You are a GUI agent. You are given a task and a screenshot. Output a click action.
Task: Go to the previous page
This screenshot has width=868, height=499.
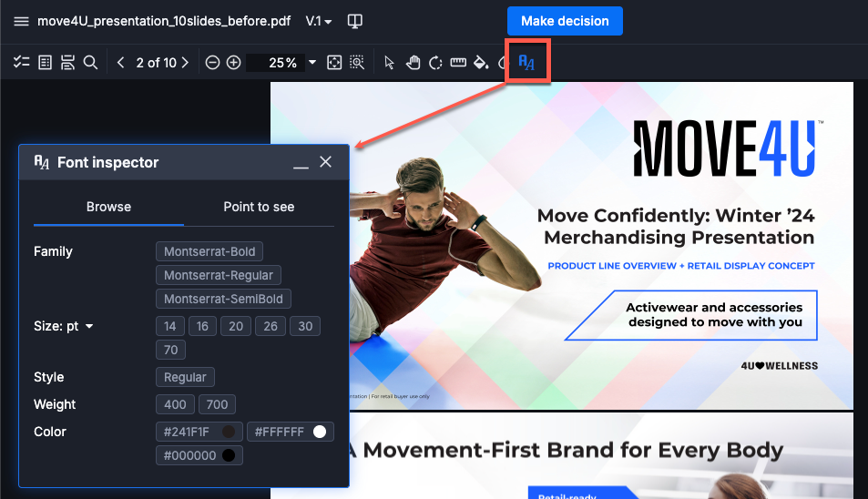120,63
